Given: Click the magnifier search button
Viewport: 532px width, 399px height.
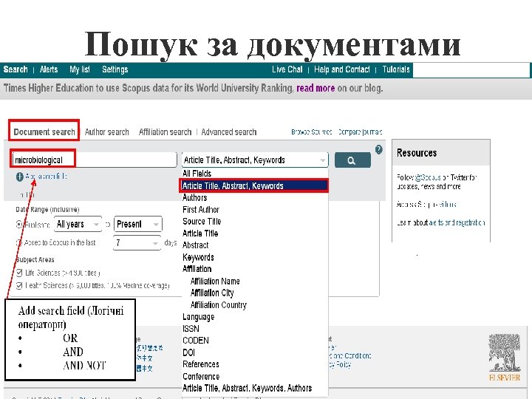Looking at the screenshot, I should point(352,160).
